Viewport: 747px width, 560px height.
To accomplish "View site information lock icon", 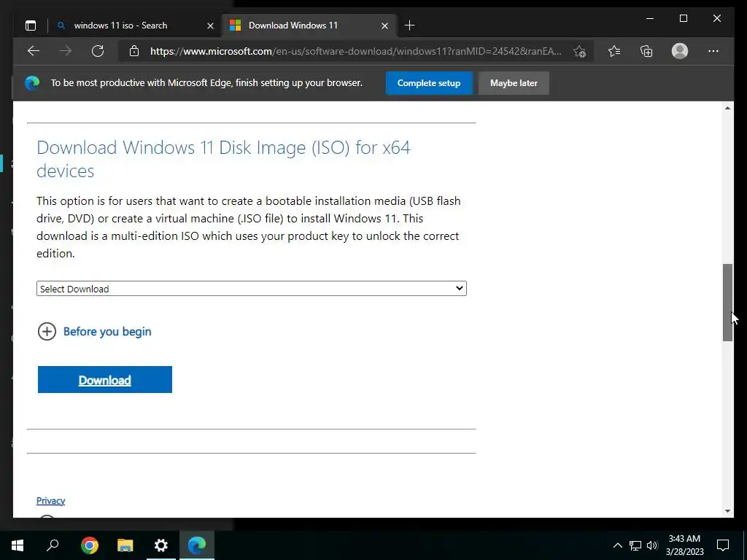I will coord(134,51).
